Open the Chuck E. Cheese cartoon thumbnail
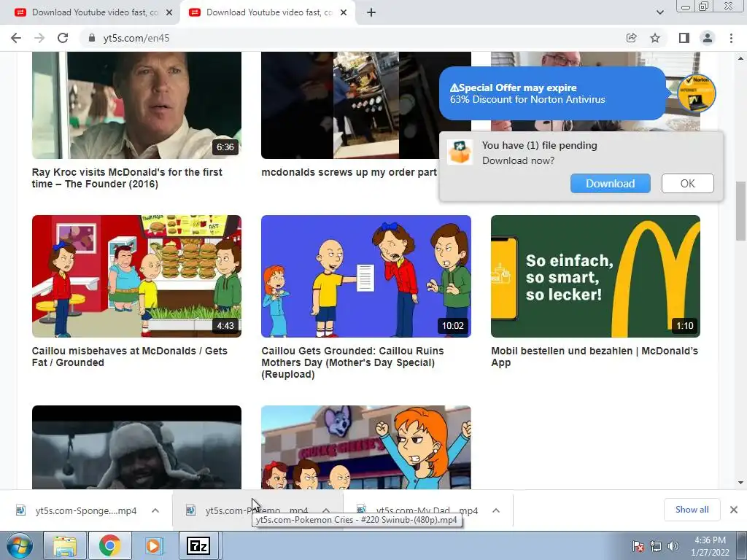 [x=366, y=447]
